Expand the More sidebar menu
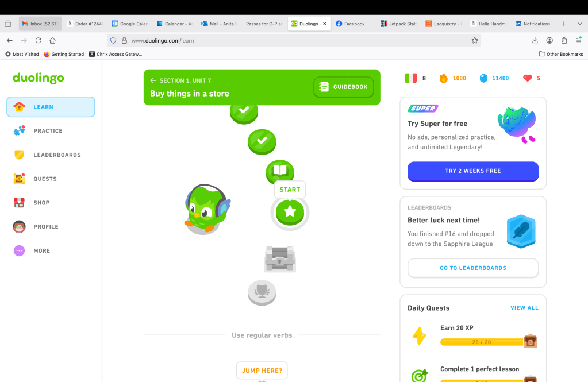The image size is (588, 382). pyautogui.click(x=41, y=251)
